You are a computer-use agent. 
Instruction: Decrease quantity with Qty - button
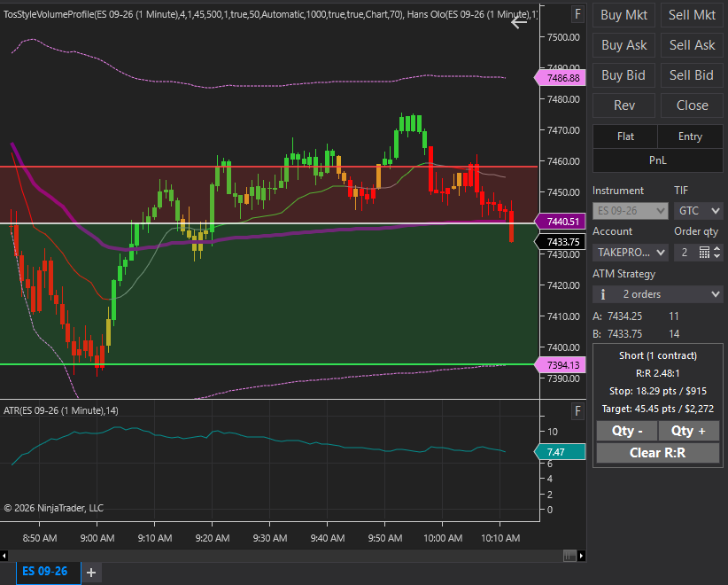627,431
